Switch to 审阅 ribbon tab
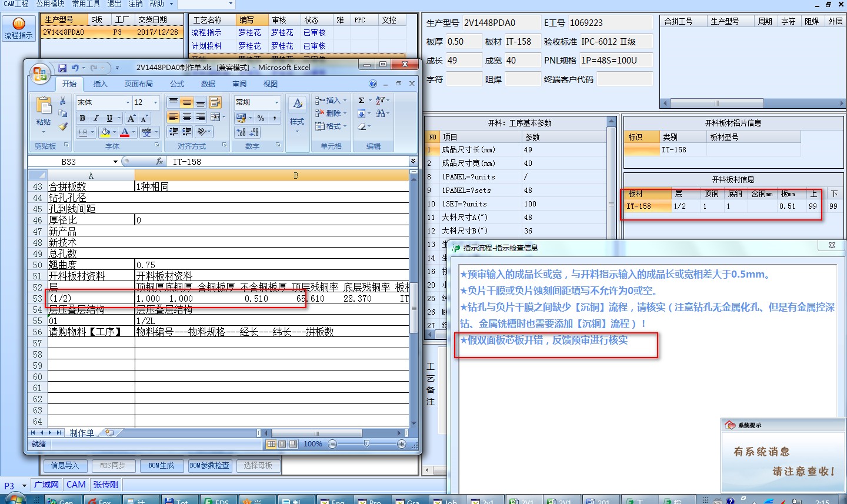Image resolution: width=847 pixels, height=504 pixels. click(239, 84)
